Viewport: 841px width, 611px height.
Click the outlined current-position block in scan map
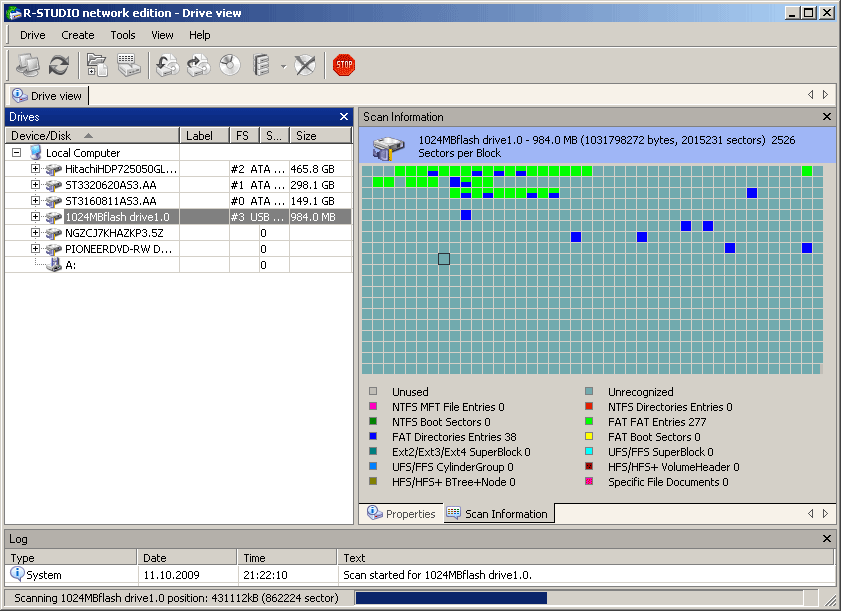point(444,259)
